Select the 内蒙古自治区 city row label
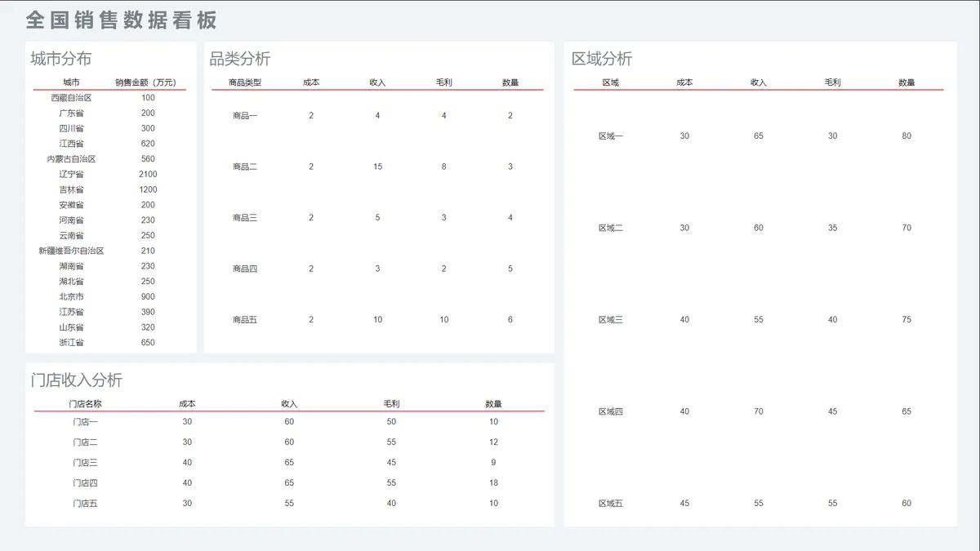This screenshot has width=980, height=551. click(x=71, y=159)
